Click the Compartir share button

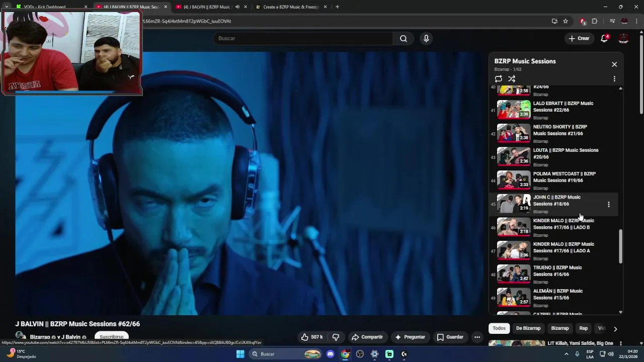tap(367, 337)
